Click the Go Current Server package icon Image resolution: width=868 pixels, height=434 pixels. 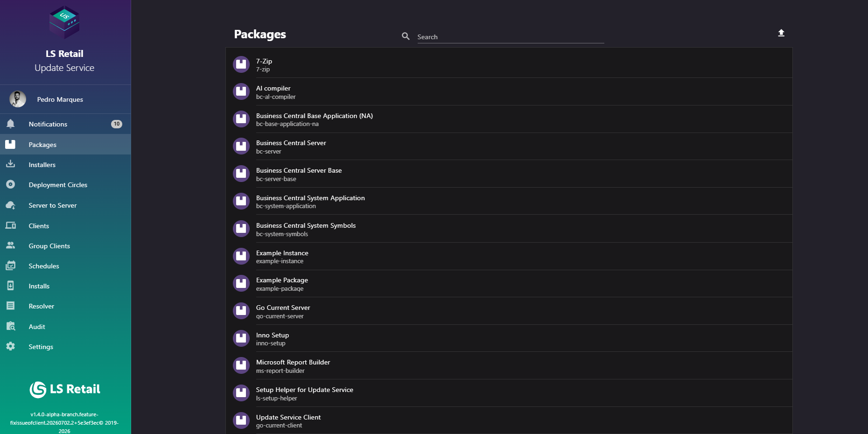tap(241, 311)
